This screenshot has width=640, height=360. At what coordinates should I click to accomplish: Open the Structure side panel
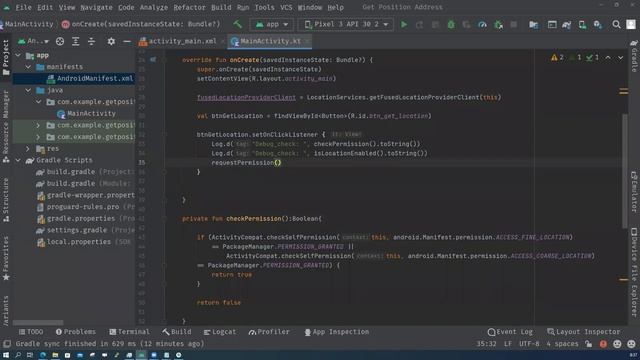pyautogui.click(x=5, y=200)
